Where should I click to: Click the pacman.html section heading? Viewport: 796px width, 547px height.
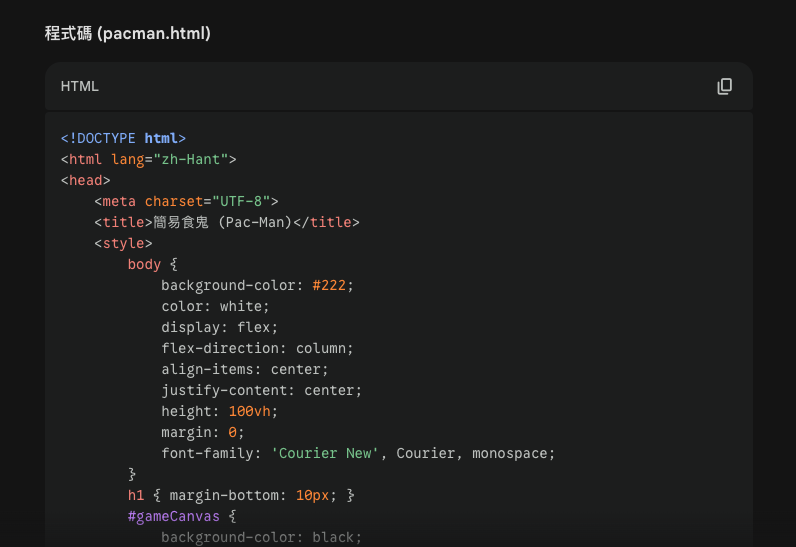coord(128,34)
